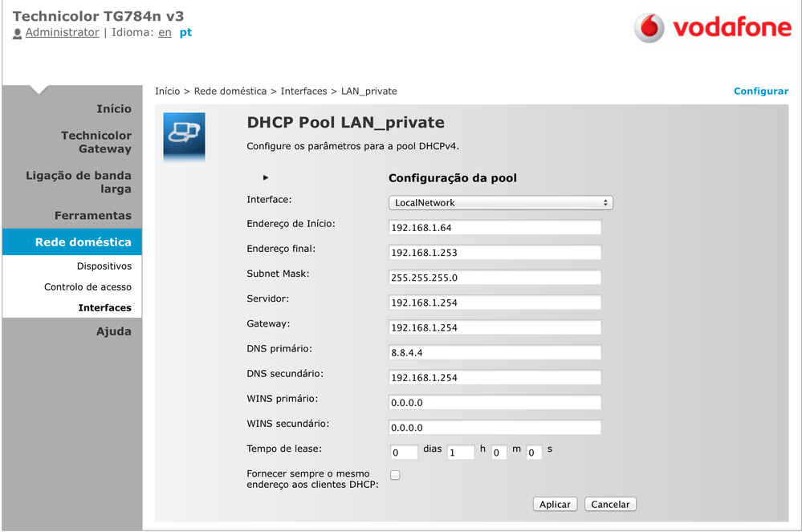
Task: Click Rede doméstica in the breadcrumb
Action: coord(230,91)
